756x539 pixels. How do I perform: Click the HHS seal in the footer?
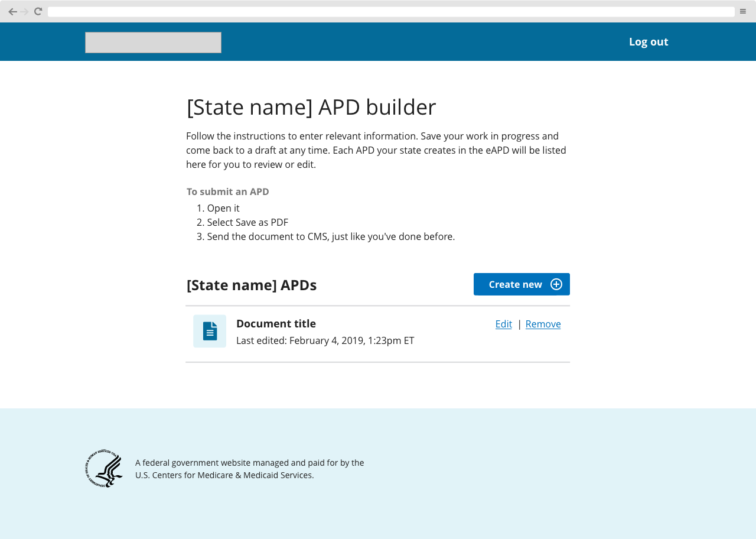tap(105, 468)
